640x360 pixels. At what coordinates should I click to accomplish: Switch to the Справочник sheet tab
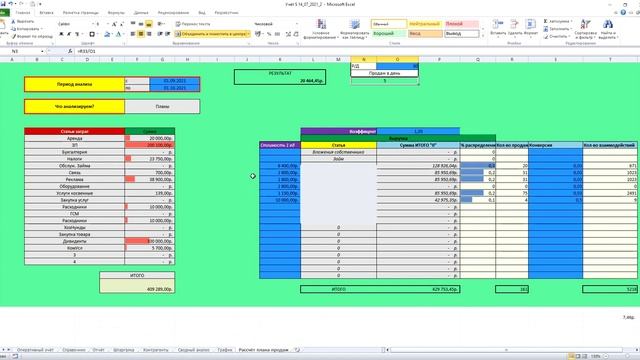tap(74, 350)
